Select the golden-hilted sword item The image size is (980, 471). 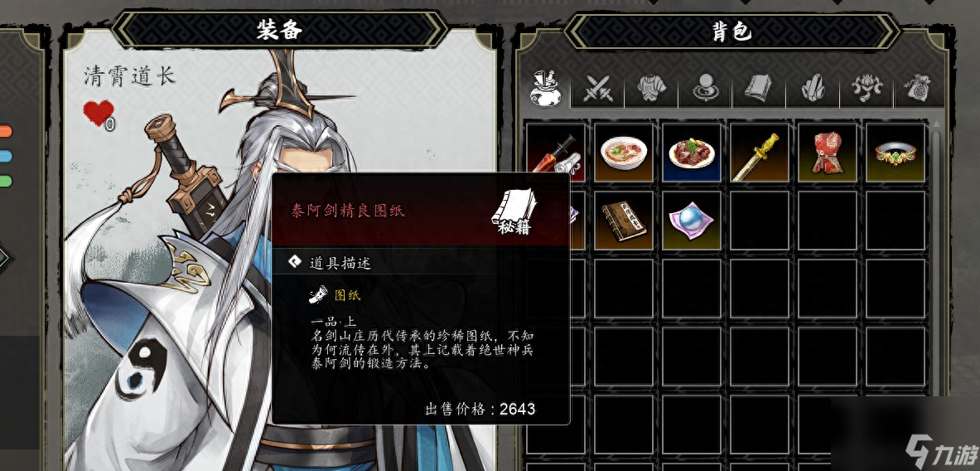pos(760,153)
